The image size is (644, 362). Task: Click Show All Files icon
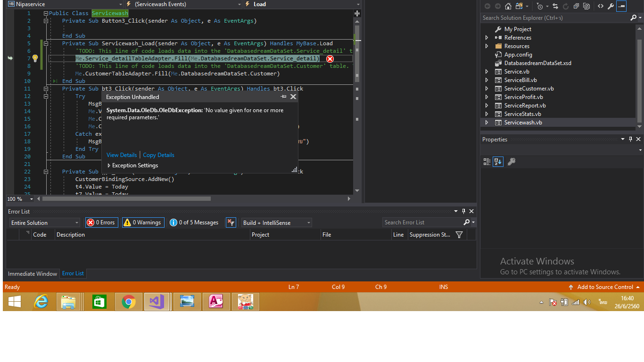pos(586,6)
